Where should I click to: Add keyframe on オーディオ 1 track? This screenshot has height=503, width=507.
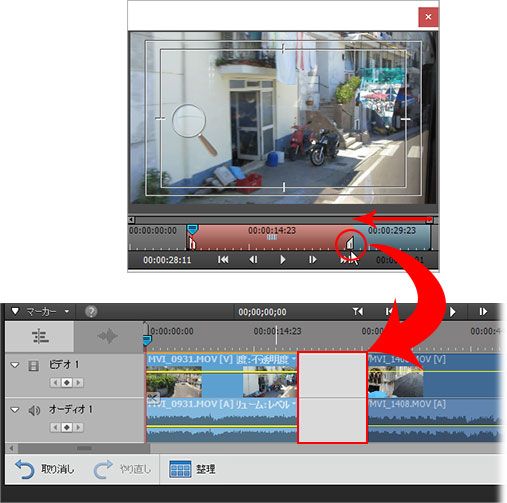coord(67,427)
